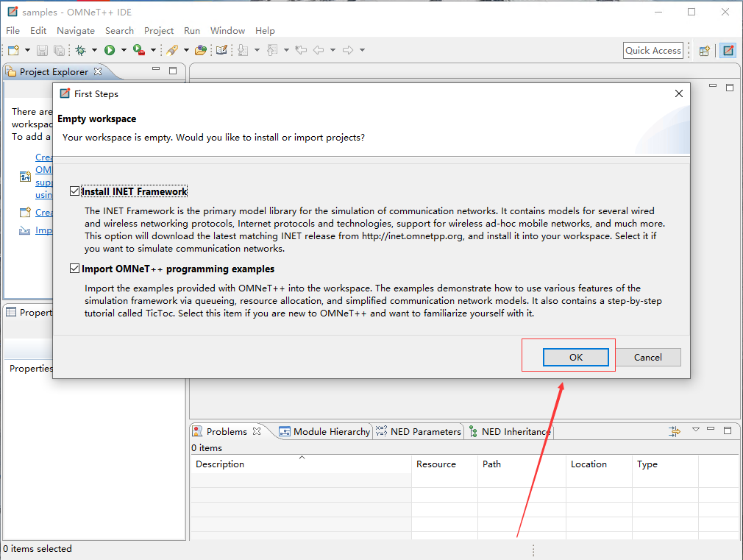Maximize the Project Explorer panel

[173, 70]
